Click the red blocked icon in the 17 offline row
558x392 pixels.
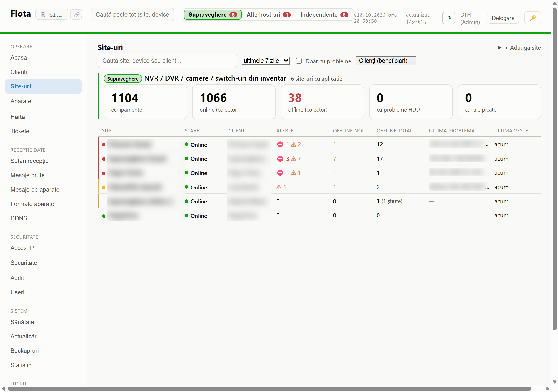[280, 159]
